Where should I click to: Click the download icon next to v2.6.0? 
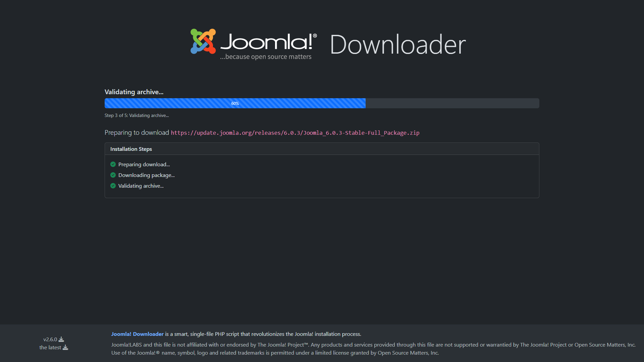pos(61,339)
